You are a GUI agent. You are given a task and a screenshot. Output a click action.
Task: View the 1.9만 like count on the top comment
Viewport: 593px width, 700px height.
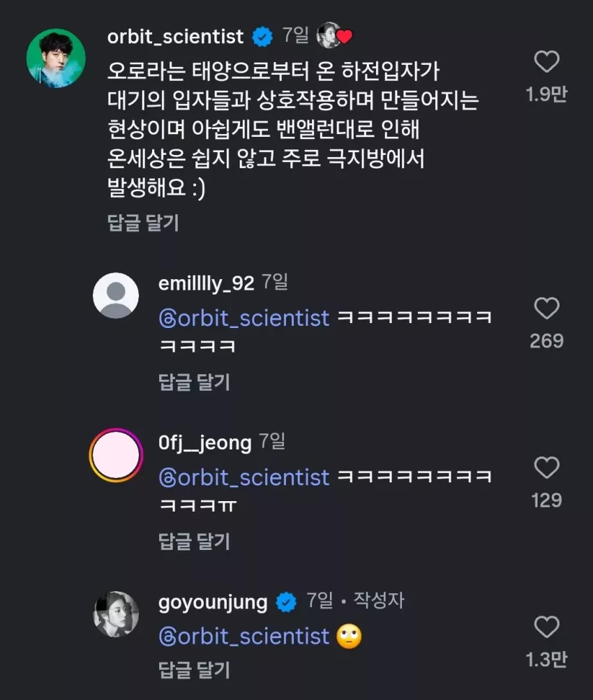[x=546, y=94]
